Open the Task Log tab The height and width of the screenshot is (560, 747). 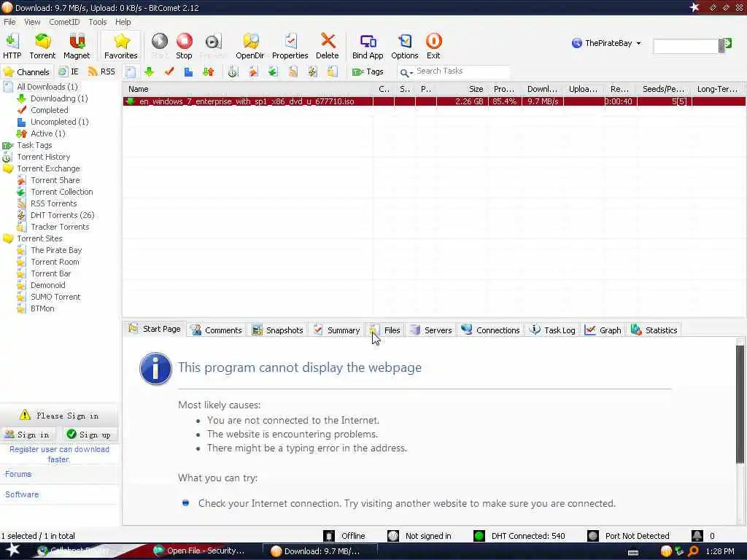(x=553, y=330)
